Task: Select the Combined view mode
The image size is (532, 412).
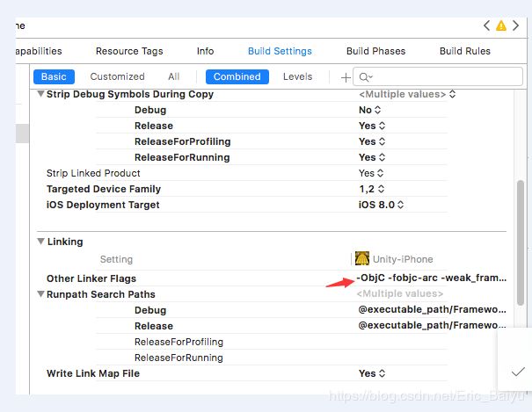Action: click(237, 76)
